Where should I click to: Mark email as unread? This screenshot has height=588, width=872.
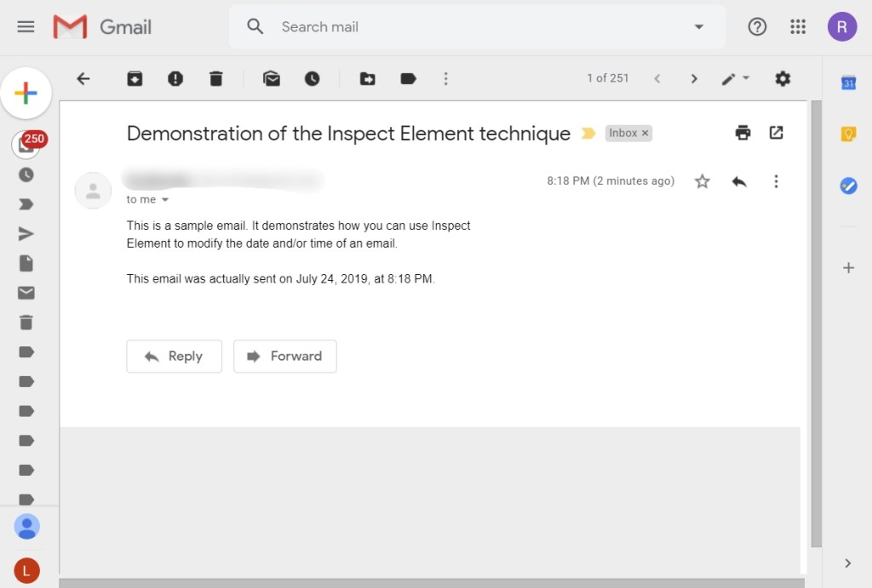pyautogui.click(x=272, y=78)
